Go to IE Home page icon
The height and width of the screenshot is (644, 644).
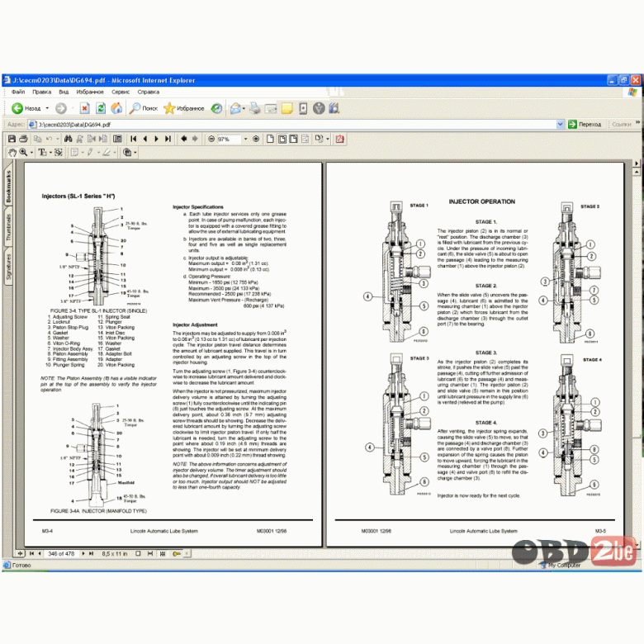pyautogui.click(x=116, y=108)
